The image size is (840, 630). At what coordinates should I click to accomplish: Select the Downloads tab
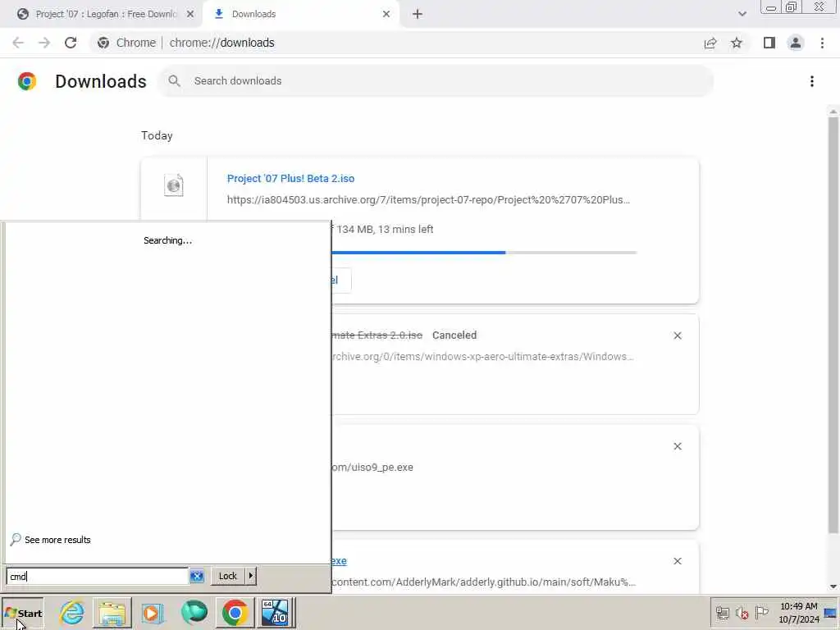click(x=300, y=14)
